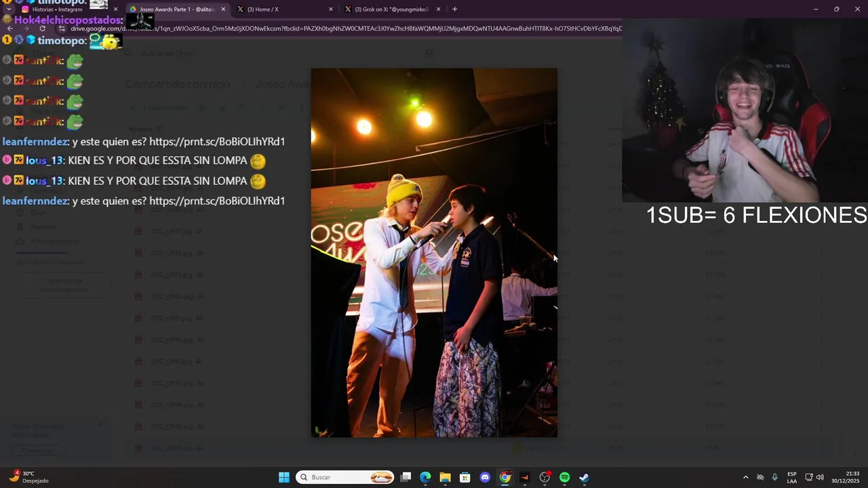868x488 pixels.
Task: Open the OBS Studio taskbar icon
Action: tap(545, 477)
